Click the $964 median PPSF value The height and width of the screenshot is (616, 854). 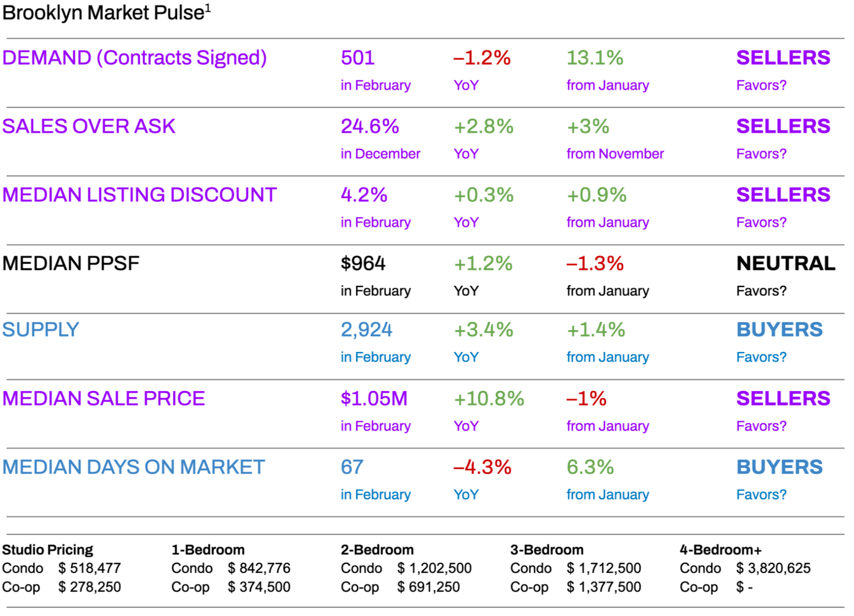click(x=363, y=263)
